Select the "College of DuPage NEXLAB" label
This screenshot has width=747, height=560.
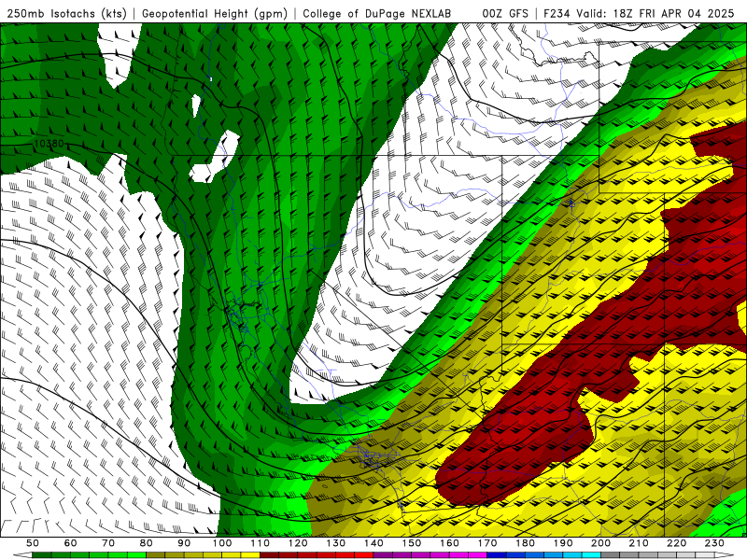click(376, 13)
